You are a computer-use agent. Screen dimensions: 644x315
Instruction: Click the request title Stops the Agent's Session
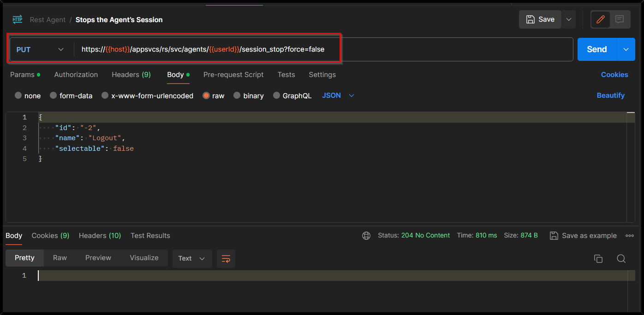pyautogui.click(x=119, y=20)
